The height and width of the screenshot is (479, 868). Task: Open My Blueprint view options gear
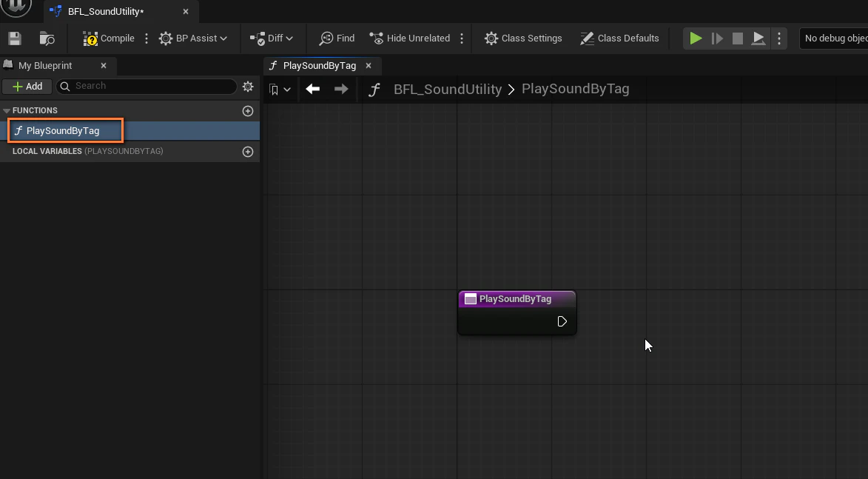[x=248, y=86]
